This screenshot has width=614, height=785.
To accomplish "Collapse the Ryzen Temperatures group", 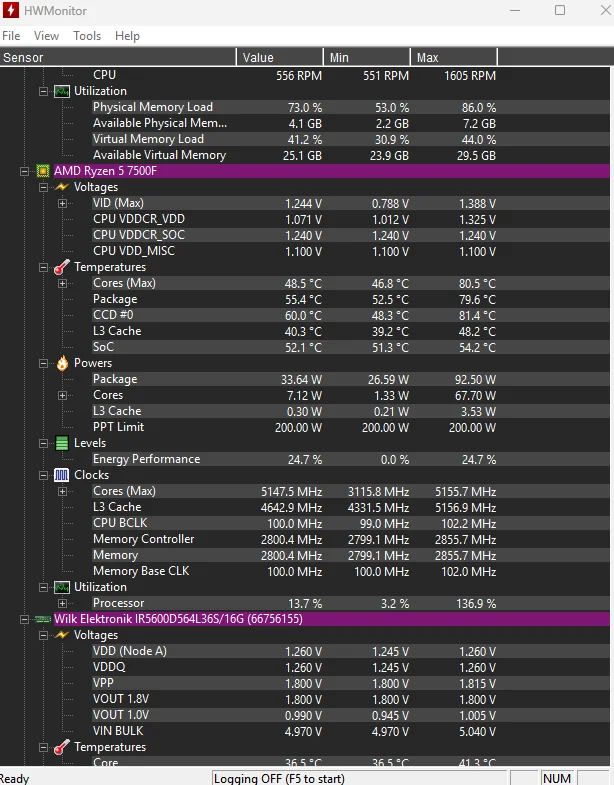I will 44,267.
